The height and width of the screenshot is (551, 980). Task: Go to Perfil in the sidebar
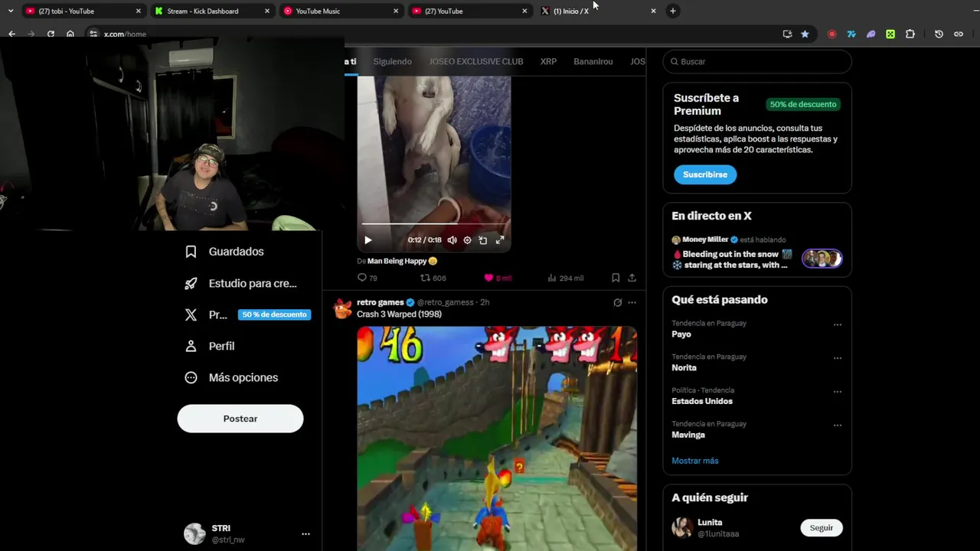(x=210, y=346)
